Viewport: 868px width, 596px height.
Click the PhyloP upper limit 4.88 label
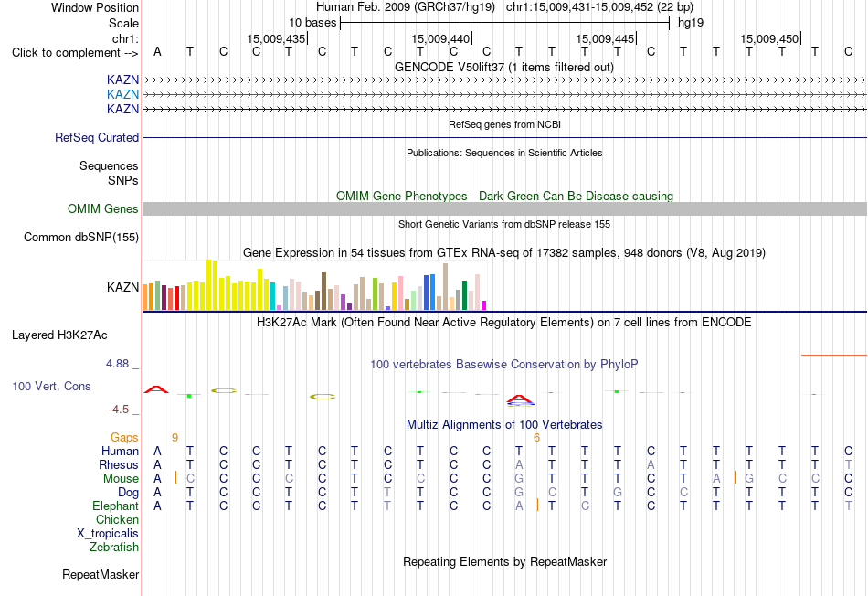[117, 364]
